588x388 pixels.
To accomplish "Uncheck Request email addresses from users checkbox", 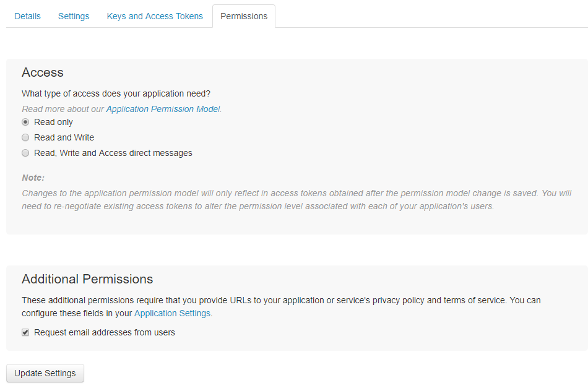I will 25,332.
